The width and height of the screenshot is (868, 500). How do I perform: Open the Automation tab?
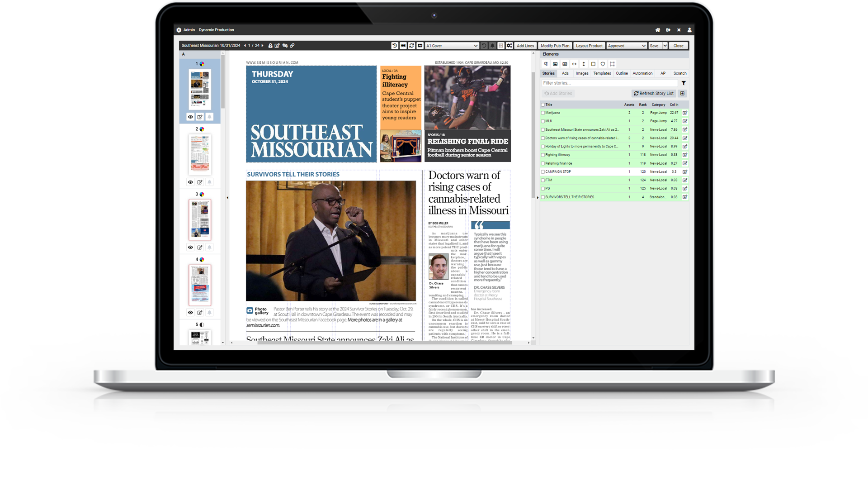642,73
